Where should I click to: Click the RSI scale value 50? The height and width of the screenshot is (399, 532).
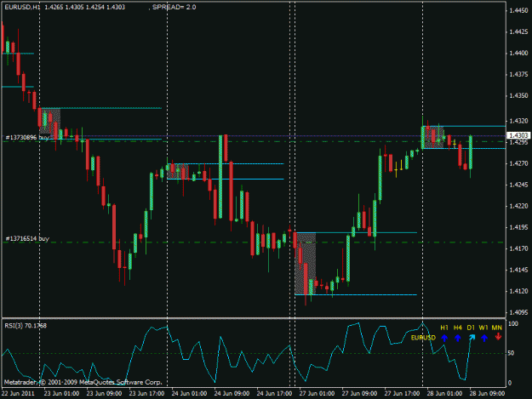pos(512,353)
